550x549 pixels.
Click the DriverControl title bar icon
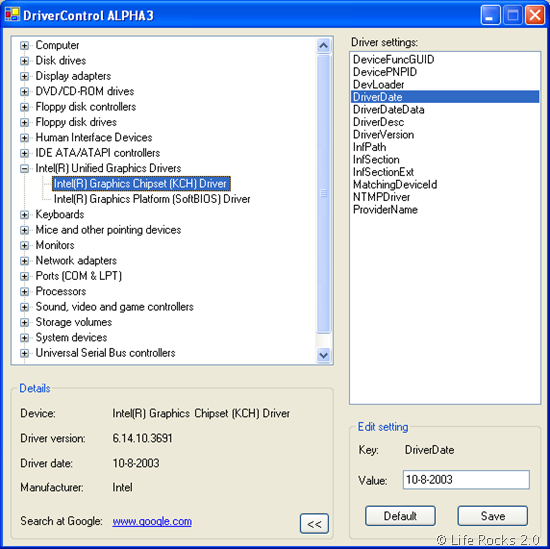tap(12, 14)
